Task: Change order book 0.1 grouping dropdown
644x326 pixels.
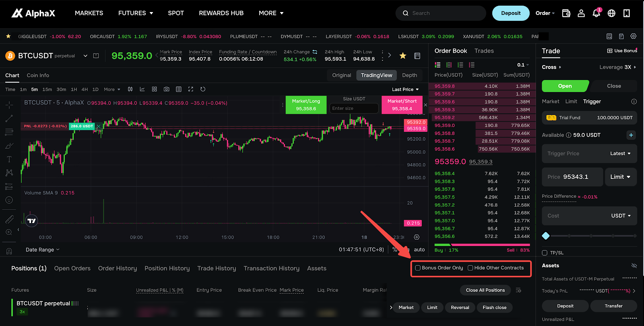Action: (523, 65)
